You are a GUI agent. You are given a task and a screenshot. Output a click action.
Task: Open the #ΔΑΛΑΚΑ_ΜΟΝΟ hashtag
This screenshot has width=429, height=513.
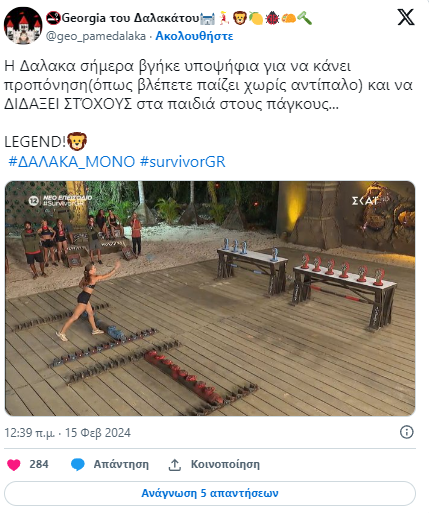click(72, 162)
